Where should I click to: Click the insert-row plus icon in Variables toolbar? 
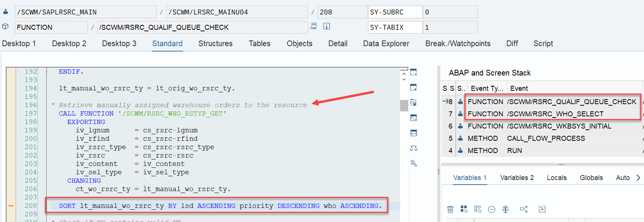(542, 209)
